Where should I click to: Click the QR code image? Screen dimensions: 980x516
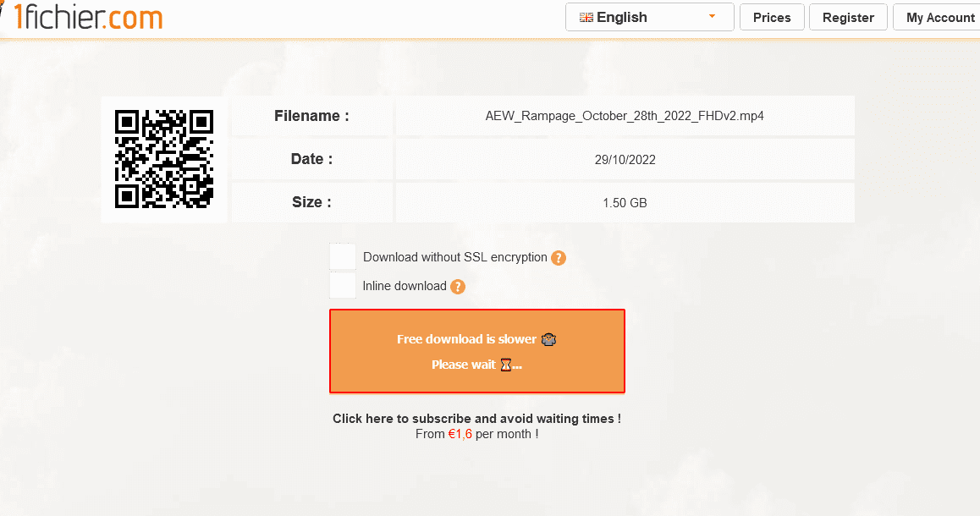(163, 159)
